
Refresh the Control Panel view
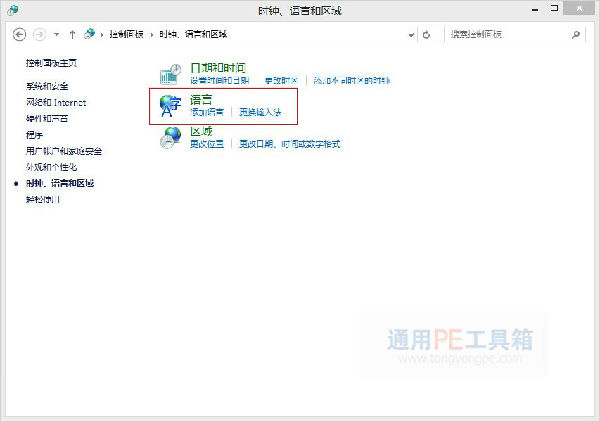pyautogui.click(x=427, y=34)
